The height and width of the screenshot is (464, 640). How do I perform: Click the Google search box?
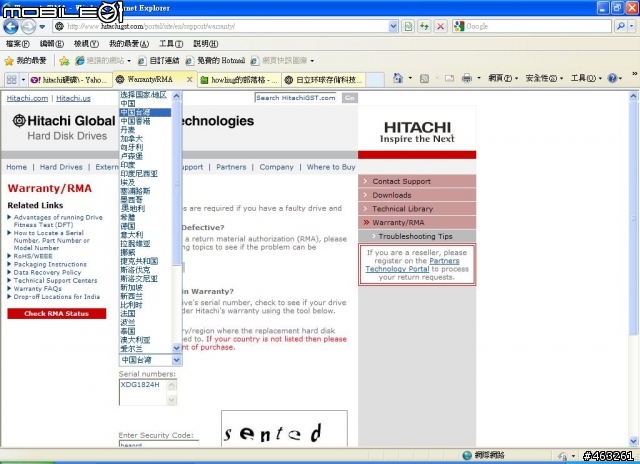(532, 27)
